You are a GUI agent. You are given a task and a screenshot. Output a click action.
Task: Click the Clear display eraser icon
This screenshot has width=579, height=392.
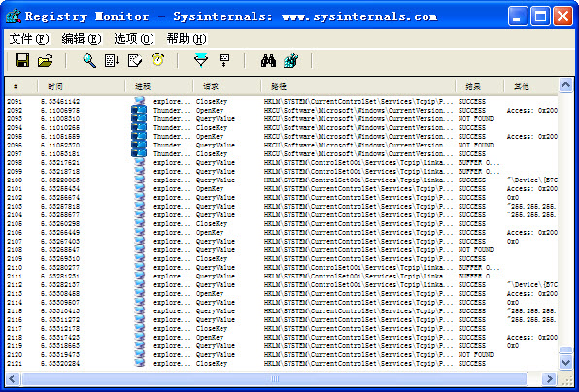click(x=135, y=60)
